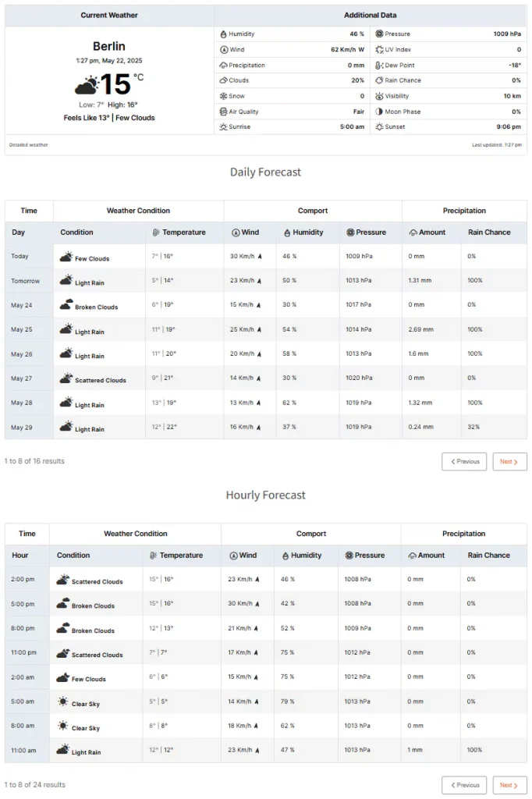Viewport: 532px width, 799px height.
Task: Click the 79 % humidity cell
Action: pyautogui.click(x=287, y=701)
